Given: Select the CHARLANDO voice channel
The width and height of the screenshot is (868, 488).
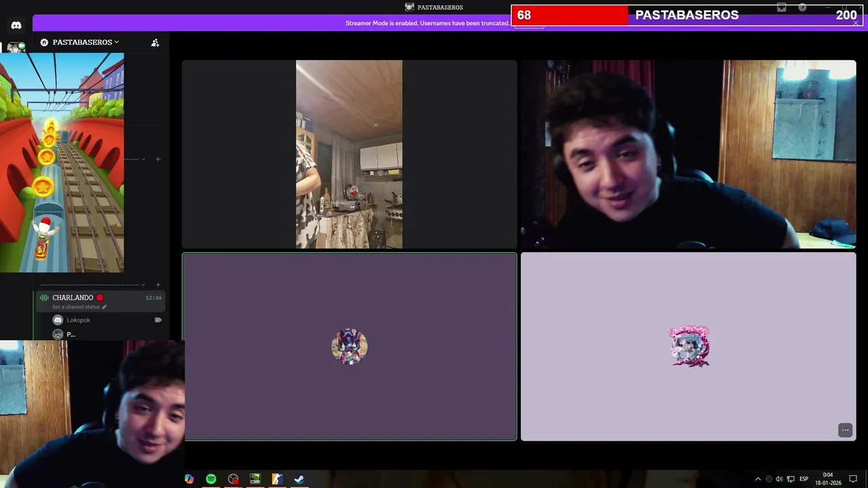Looking at the screenshot, I should pyautogui.click(x=99, y=301).
